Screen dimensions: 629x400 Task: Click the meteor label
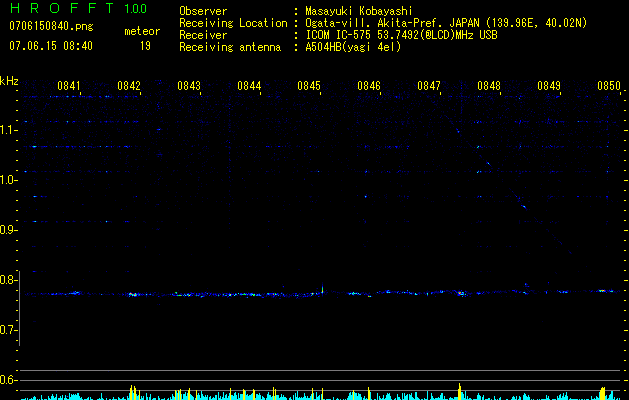tap(142, 31)
